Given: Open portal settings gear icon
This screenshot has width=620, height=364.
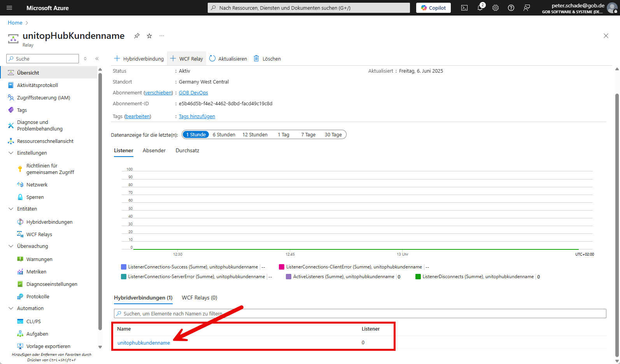Looking at the screenshot, I should 496,8.
